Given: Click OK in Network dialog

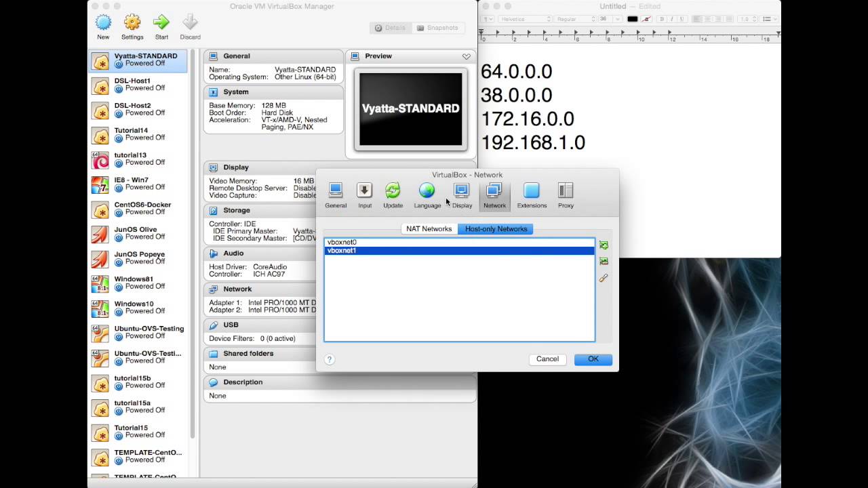Looking at the screenshot, I should [x=593, y=359].
